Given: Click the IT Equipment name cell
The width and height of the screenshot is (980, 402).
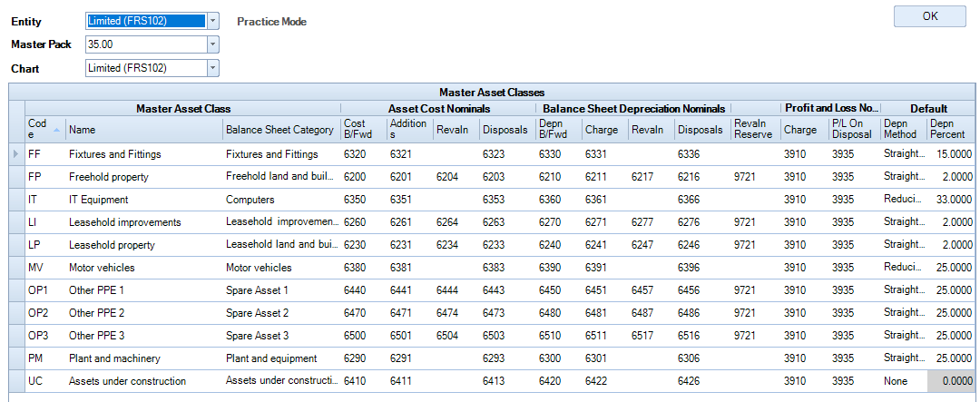Looking at the screenshot, I should tap(143, 200).
